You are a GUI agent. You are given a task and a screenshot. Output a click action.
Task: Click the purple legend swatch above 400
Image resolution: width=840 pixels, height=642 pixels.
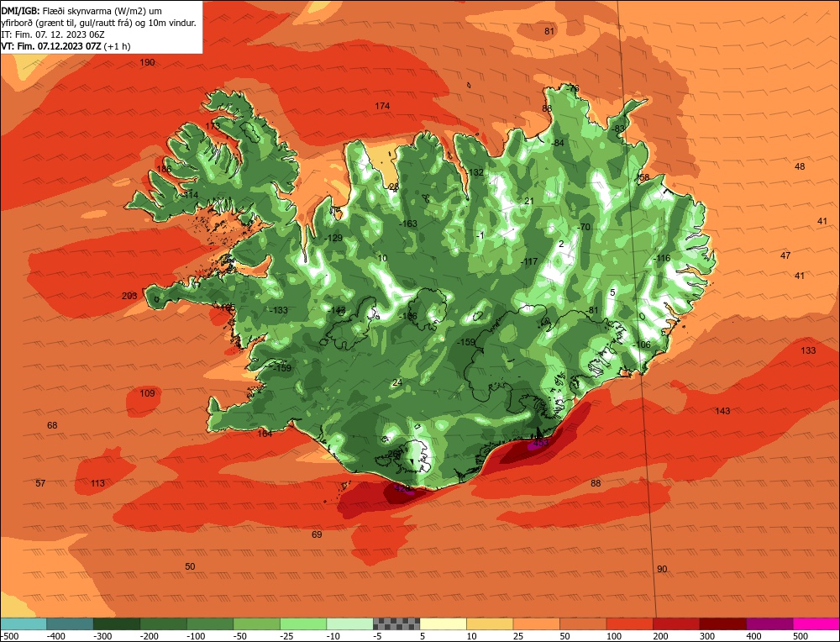tap(769, 624)
